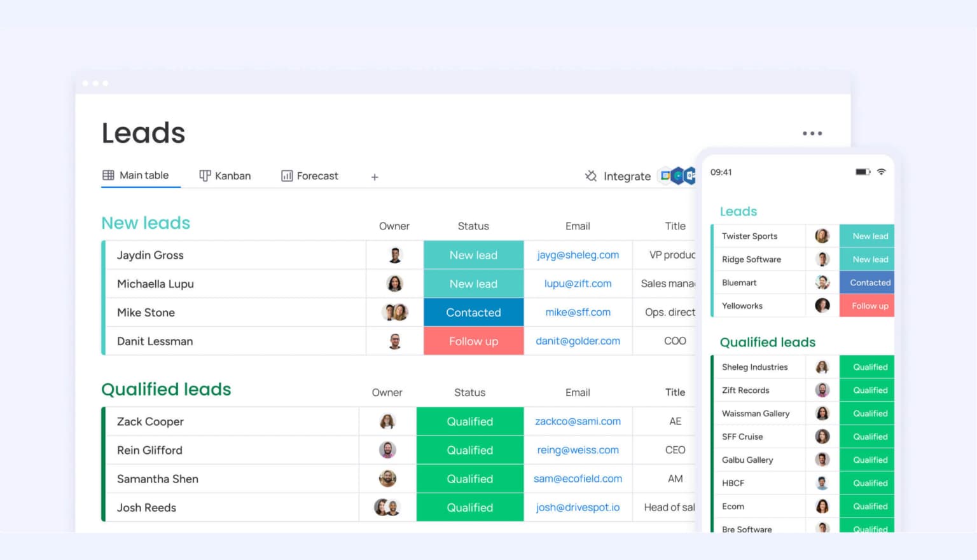This screenshot has height=560, width=977.
Task: Tap the Wi-Fi icon on the phone
Action: (x=882, y=171)
